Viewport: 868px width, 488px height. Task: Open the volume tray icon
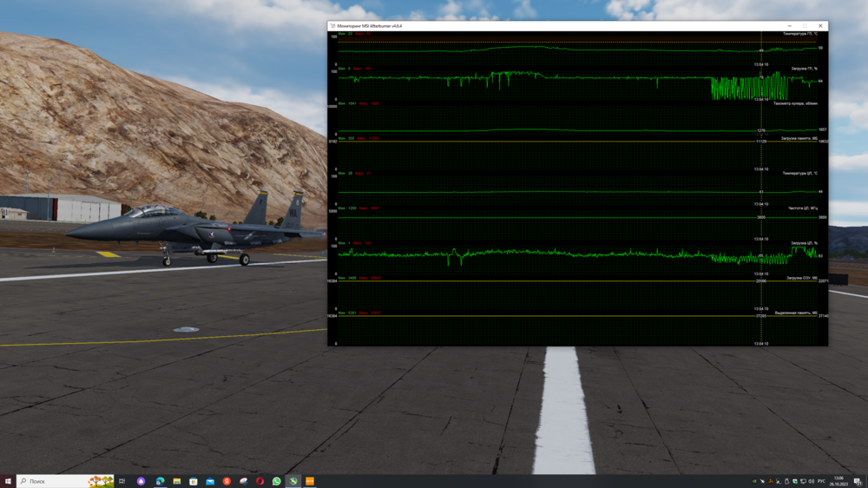(x=811, y=481)
